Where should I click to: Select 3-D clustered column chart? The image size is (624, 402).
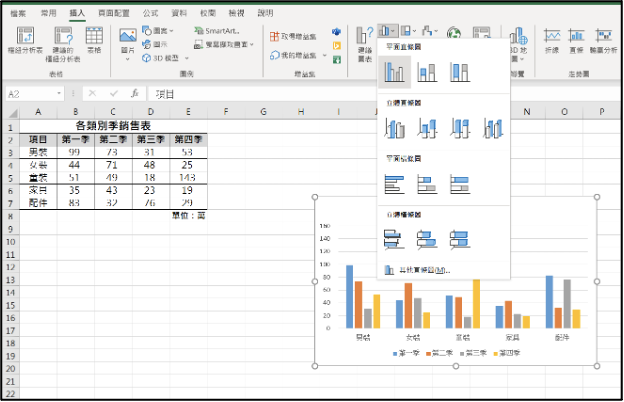coord(394,128)
